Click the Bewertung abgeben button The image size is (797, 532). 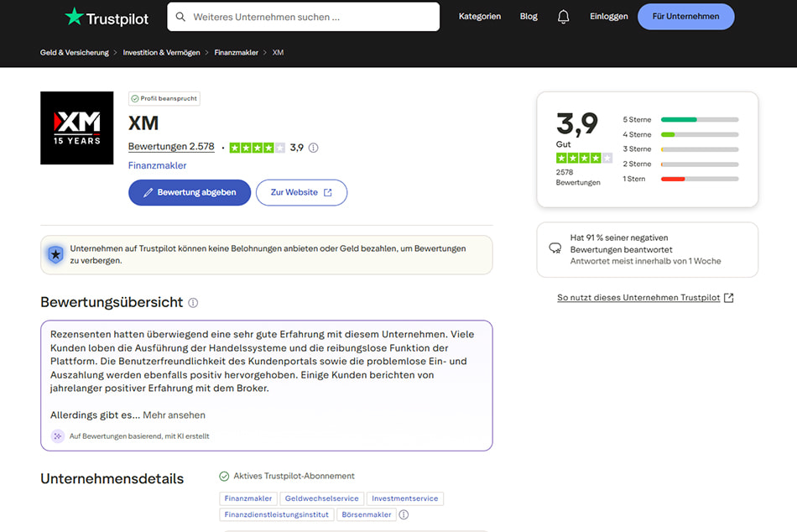(190, 193)
